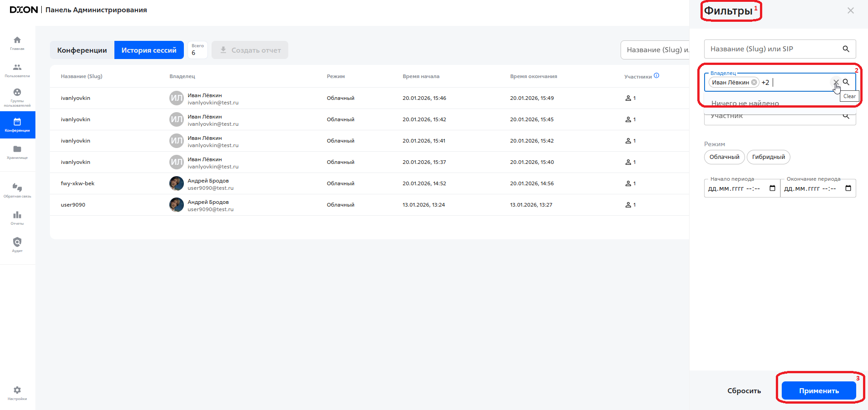The image size is (868, 410).
Task: Open the Главная home sidebar icon
Action: pyautogui.click(x=17, y=43)
